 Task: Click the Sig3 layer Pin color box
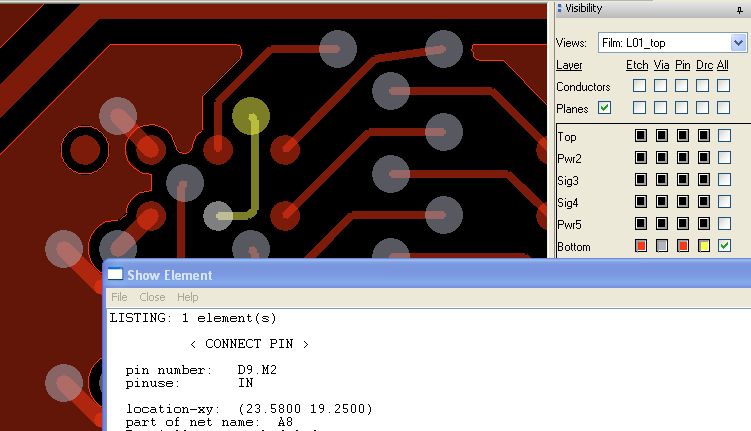(x=683, y=180)
